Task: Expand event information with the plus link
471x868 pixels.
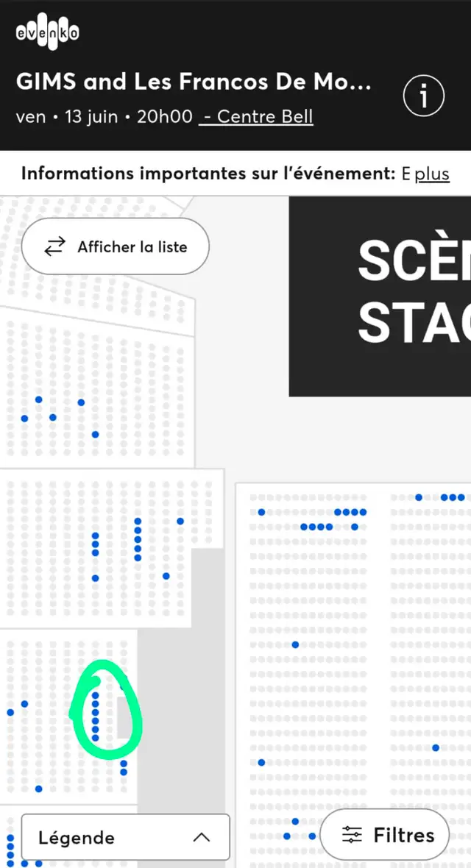Action: pyautogui.click(x=432, y=174)
